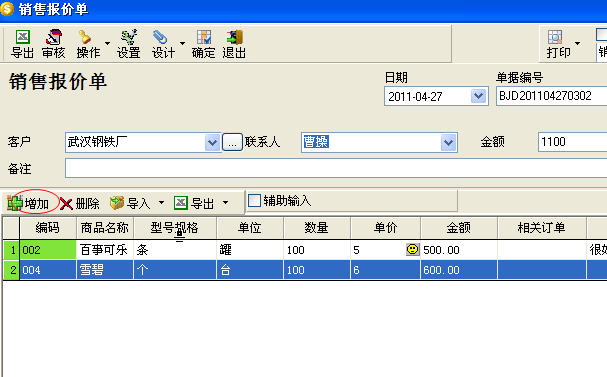Click the 编码 column header
Screen dimensions: 607x377
(48, 228)
